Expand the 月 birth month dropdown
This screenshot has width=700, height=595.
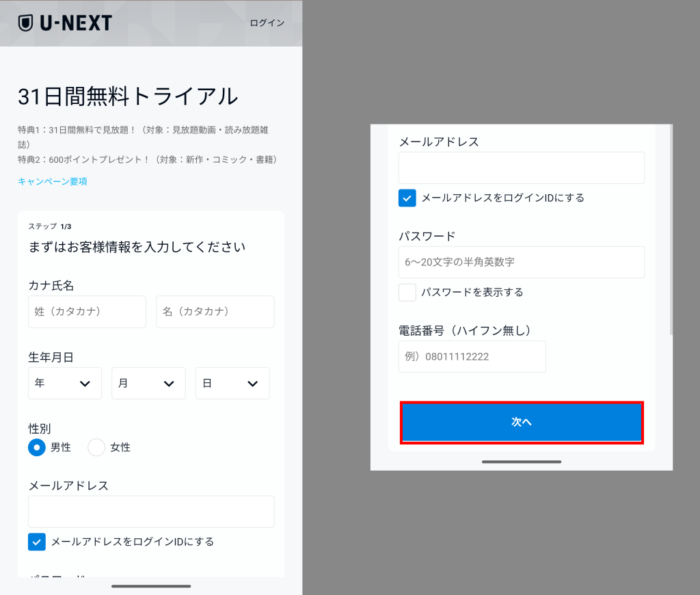148,384
